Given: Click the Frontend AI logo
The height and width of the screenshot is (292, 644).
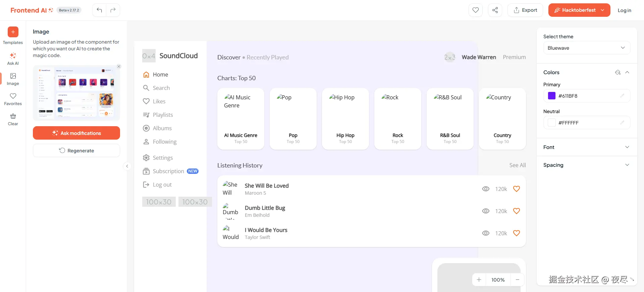Looking at the screenshot, I should 32,10.
